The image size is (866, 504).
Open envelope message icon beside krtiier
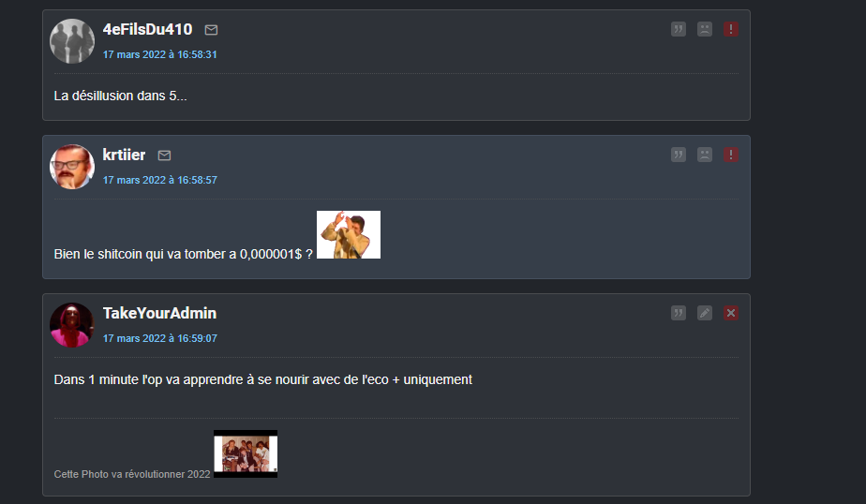pyautogui.click(x=164, y=156)
